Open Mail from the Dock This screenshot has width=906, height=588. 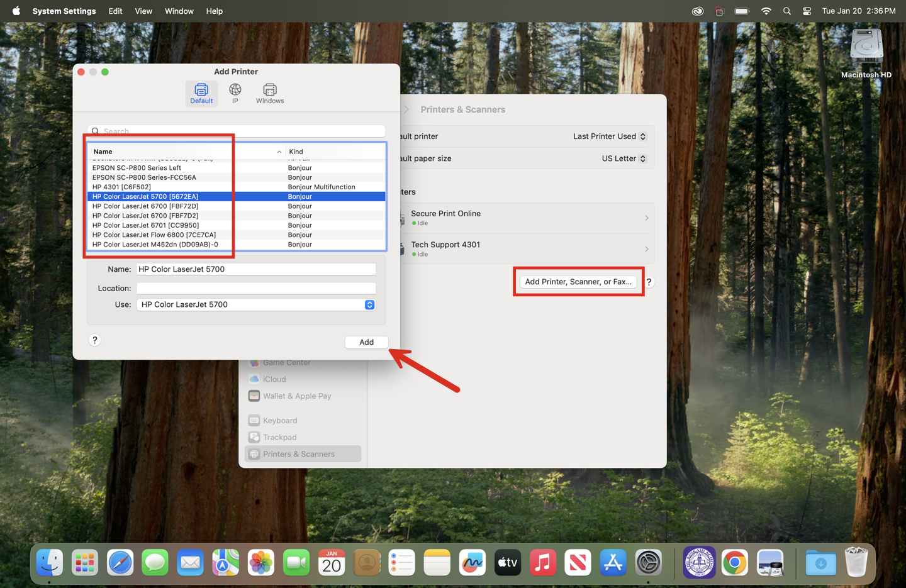point(191,562)
